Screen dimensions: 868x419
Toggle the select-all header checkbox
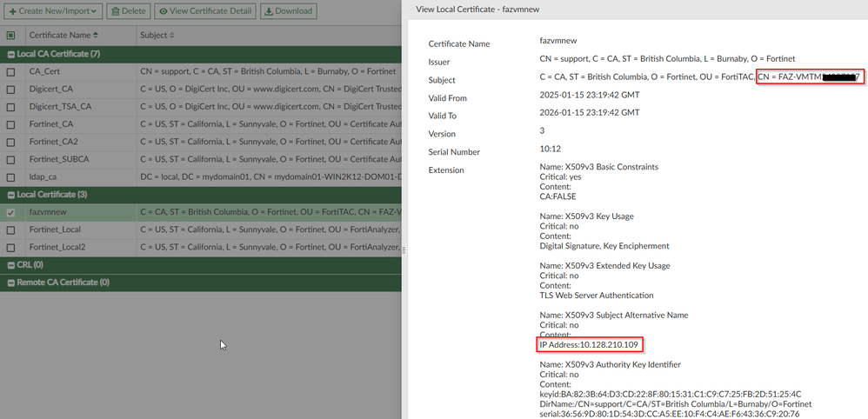10,36
